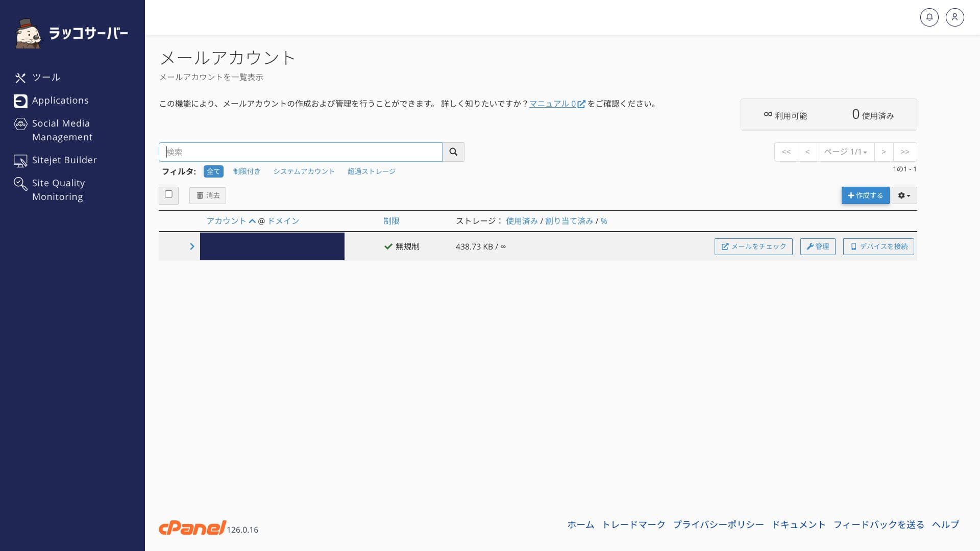Open Site Quality Monitoring sidebar item
Screen dimensions: 980x551
[58, 190]
